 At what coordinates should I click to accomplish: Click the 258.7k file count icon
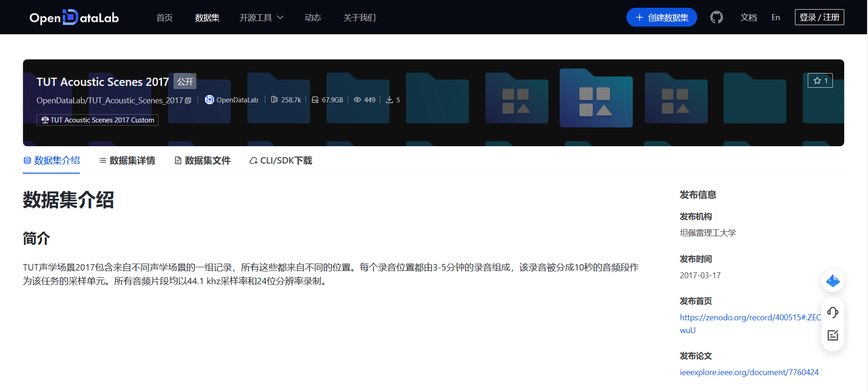pos(274,100)
